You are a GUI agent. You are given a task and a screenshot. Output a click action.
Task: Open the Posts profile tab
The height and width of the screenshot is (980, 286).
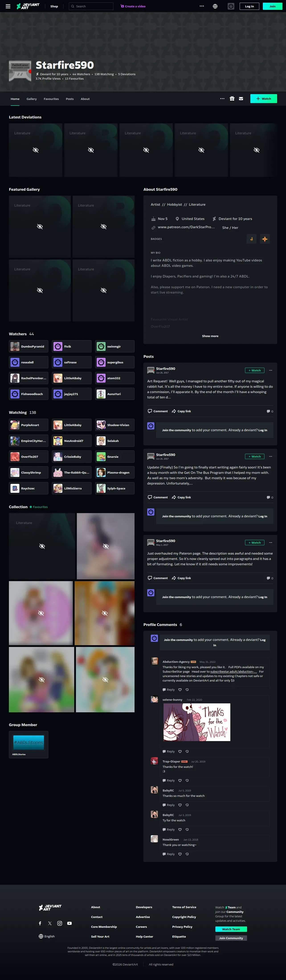pyautogui.click(x=70, y=99)
